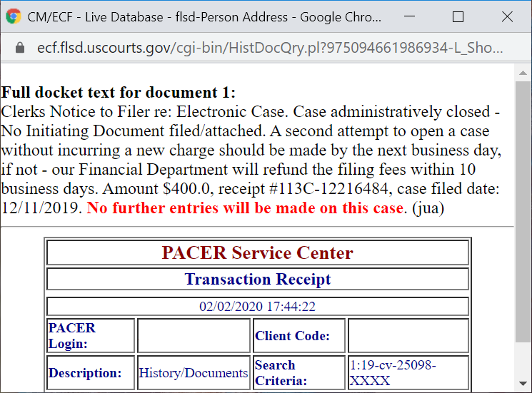Click the red "No further entries" notice
Image resolution: width=532 pixels, height=393 pixels.
(x=245, y=208)
